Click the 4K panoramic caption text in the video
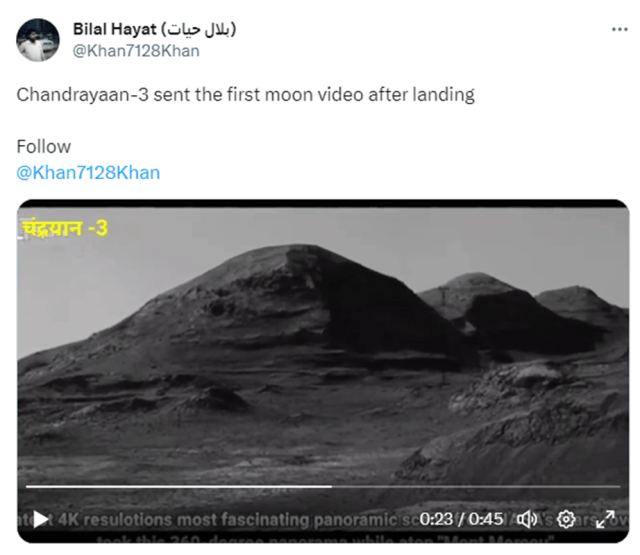640x555 pixels. [229, 519]
